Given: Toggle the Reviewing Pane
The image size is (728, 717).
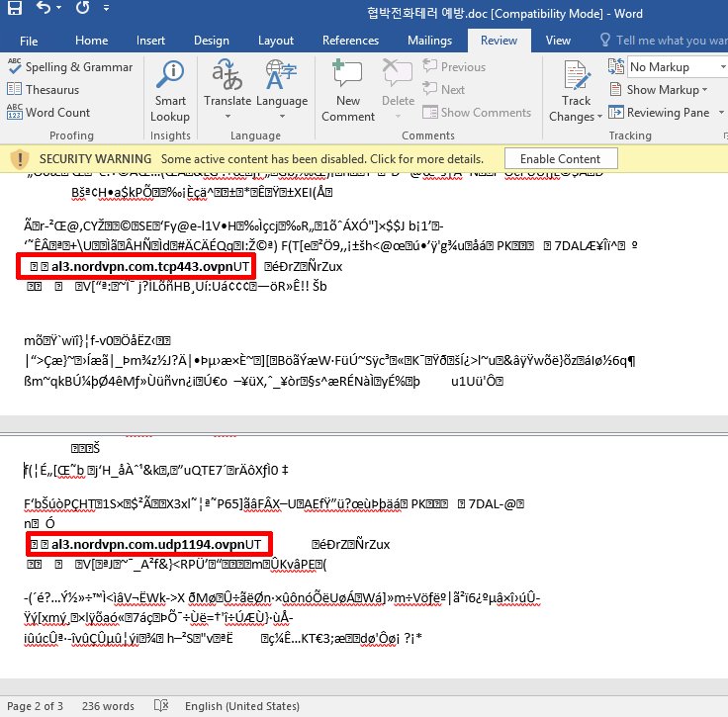Looking at the screenshot, I should tap(660, 113).
